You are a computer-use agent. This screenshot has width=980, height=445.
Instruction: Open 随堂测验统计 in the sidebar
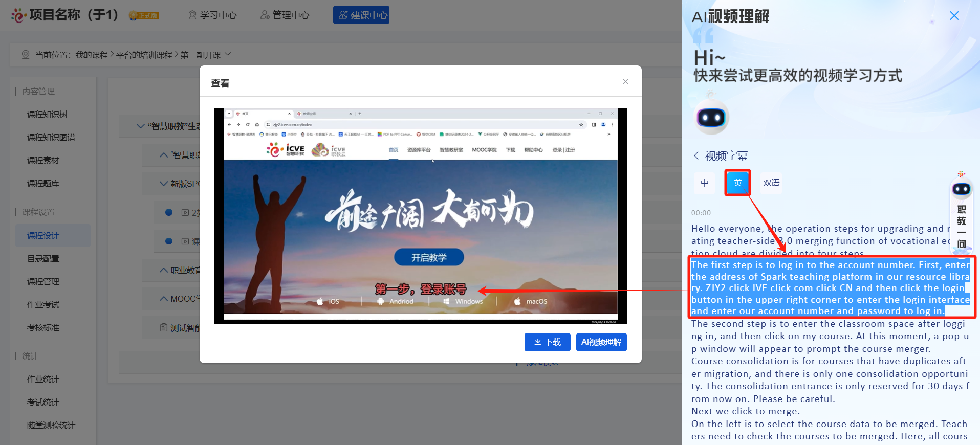coord(51,426)
